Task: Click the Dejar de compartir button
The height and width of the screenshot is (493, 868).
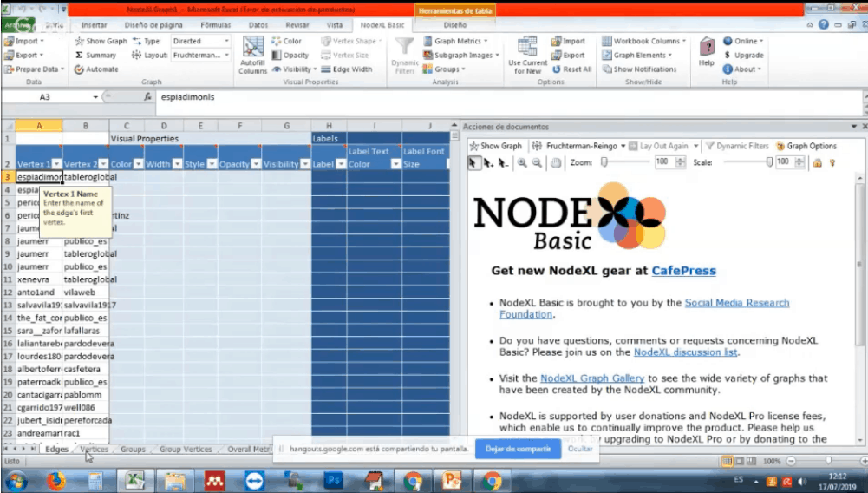Action: click(x=519, y=449)
